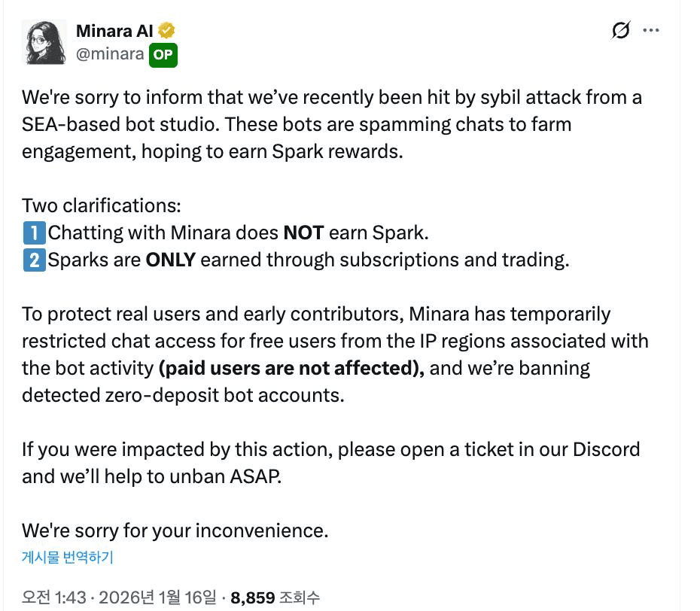Click the keycap 2 emoji in the post
The height and width of the screenshot is (611, 700).
34,260
